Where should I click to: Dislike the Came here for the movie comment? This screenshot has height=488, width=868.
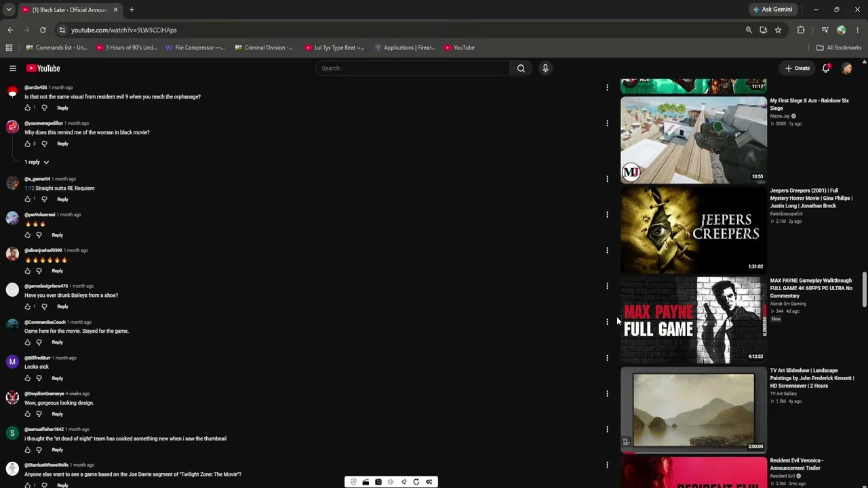pyautogui.click(x=39, y=342)
